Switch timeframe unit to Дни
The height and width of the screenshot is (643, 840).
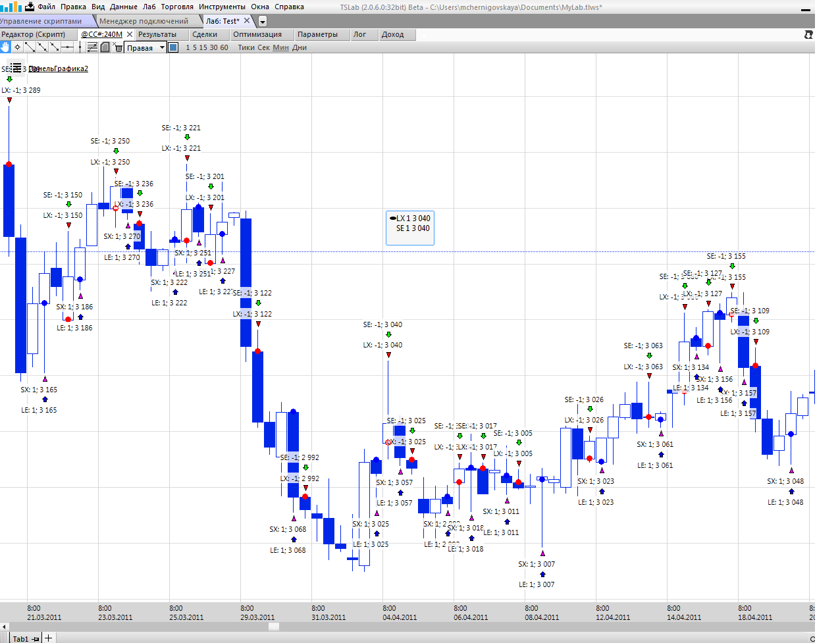point(300,47)
